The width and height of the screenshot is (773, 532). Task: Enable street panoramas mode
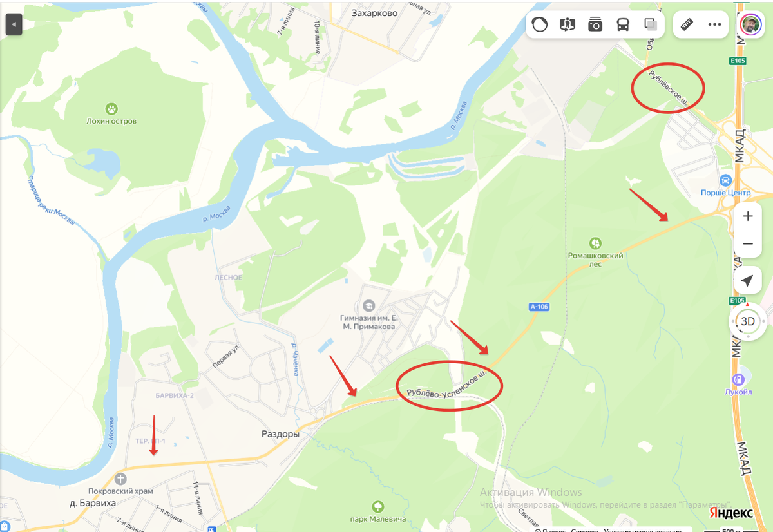(568, 25)
